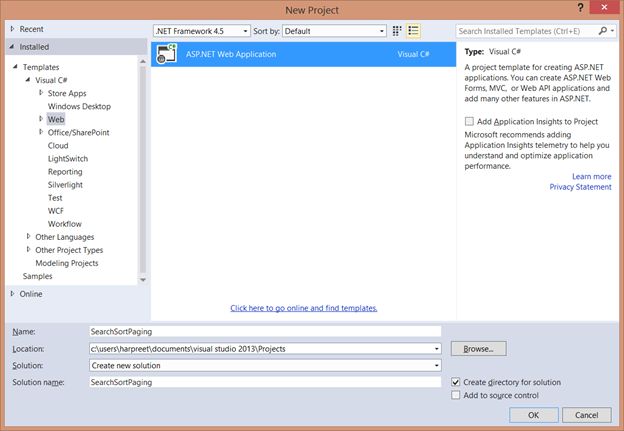Click the tree scrollbar up arrow
624x431 pixels.
coord(143,62)
